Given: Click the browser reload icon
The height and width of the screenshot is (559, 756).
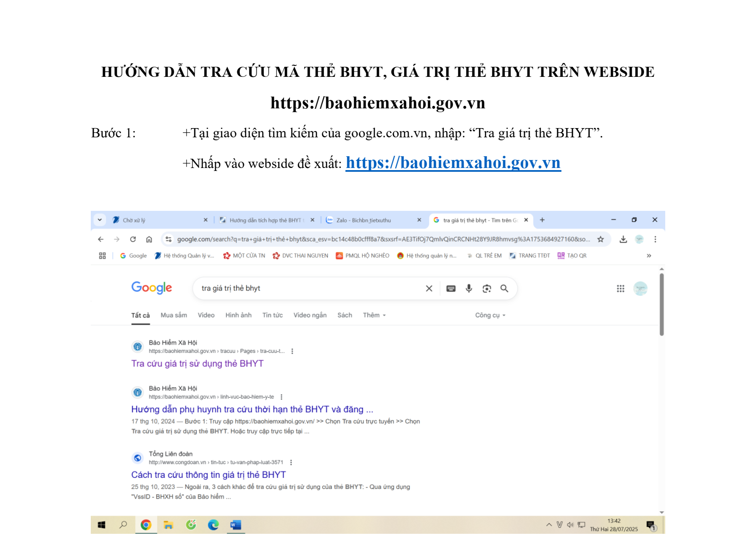Looking at the screenshot, I should (133, 239).
